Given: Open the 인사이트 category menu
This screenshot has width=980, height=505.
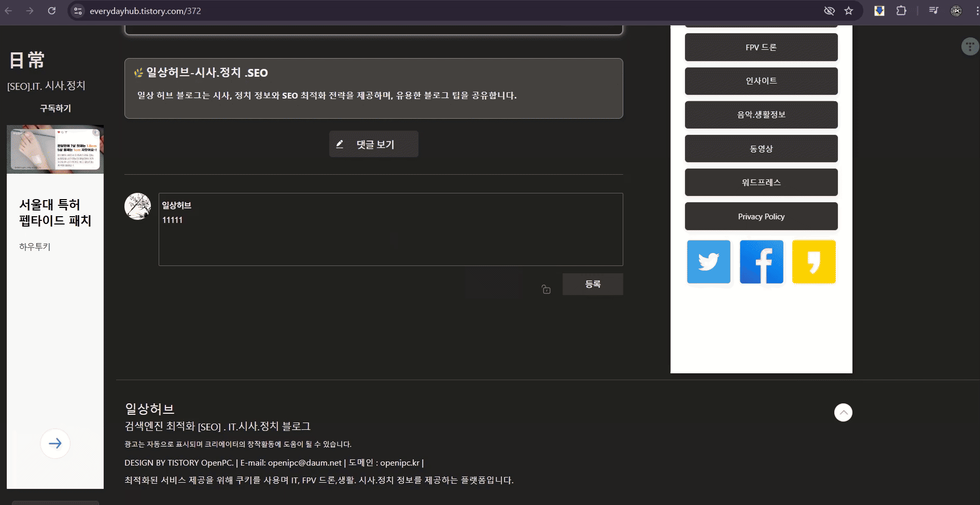Looking at the screenshot, I should tap(761, 80).
